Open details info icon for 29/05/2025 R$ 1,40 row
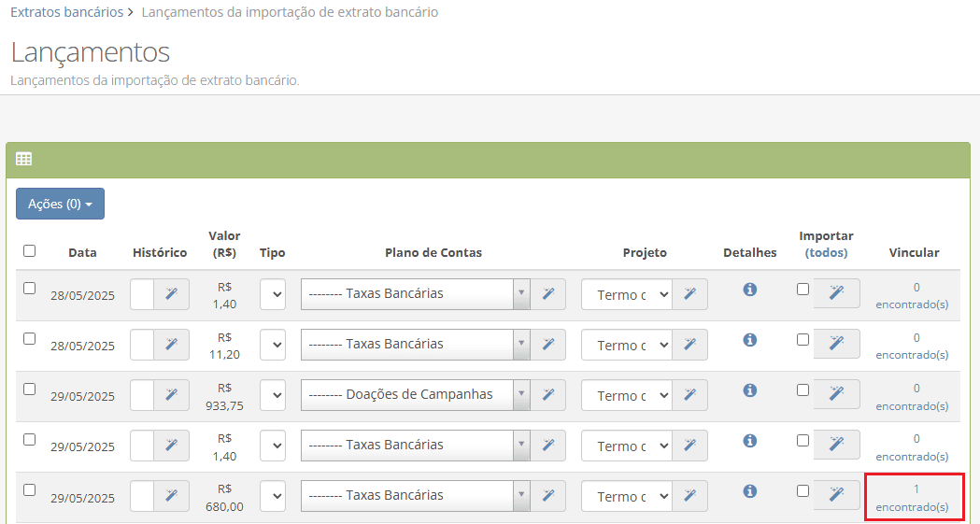Viewport: 980px width, 524px height. pyautogui.click(x=750, y=441)
